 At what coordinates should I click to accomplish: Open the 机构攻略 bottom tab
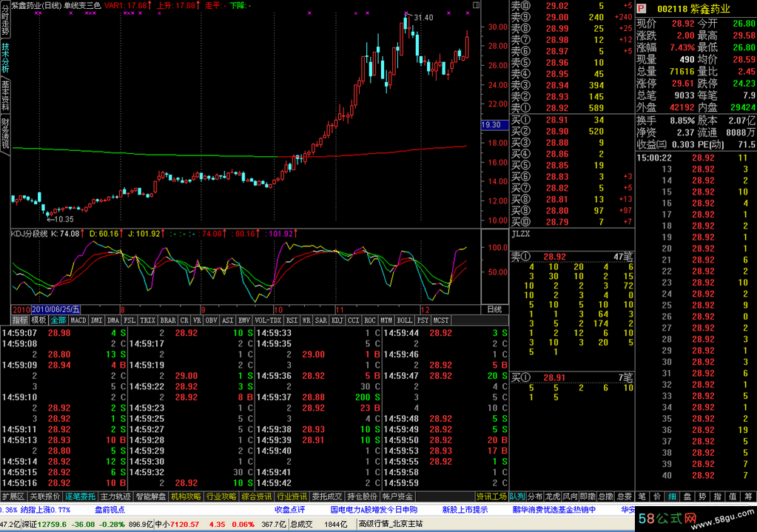186,496
